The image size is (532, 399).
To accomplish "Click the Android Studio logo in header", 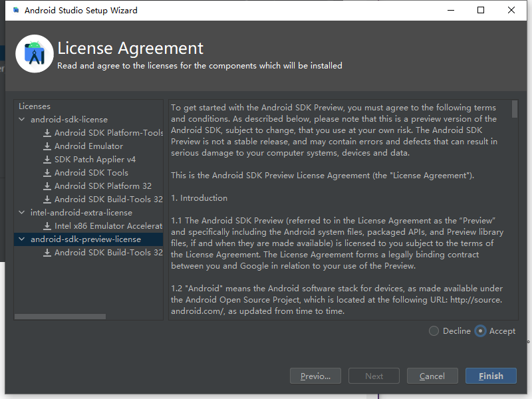I will [x=35, y=54].
